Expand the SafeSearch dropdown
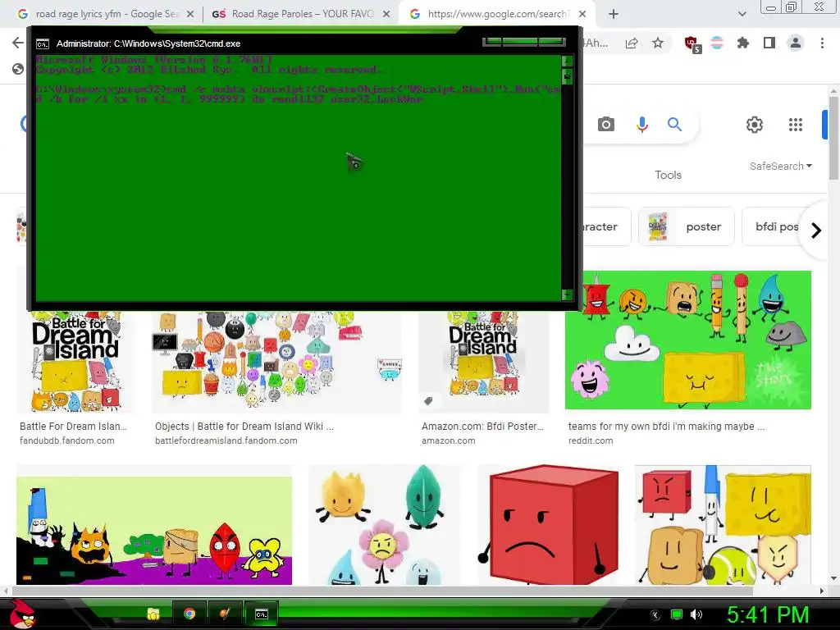 pos(781,166)
